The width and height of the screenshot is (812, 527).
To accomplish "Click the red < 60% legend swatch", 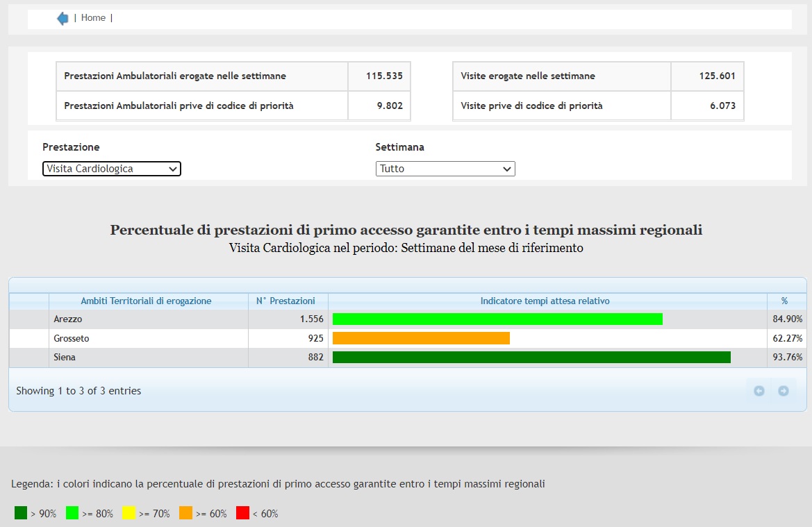I will click(x=242, y=513).
